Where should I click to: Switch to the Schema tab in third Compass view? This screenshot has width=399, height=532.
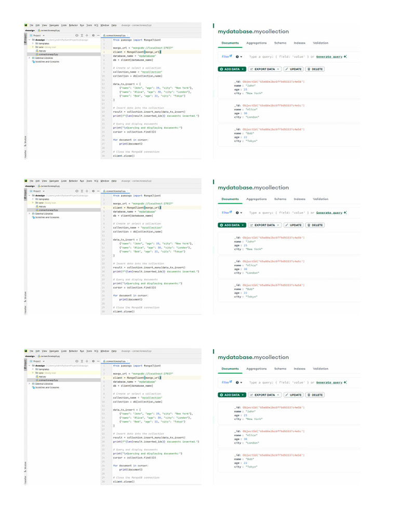click(280, 369)
